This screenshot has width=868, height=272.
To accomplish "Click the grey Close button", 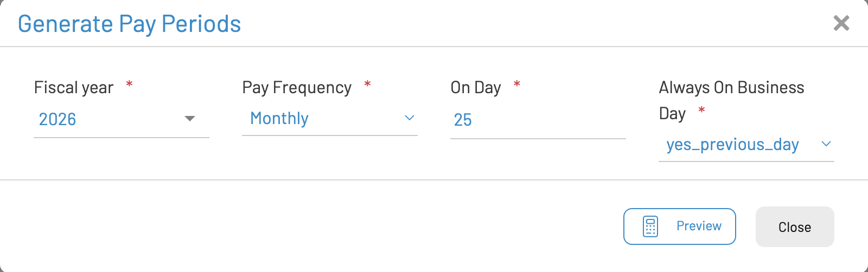I will 794,227.
